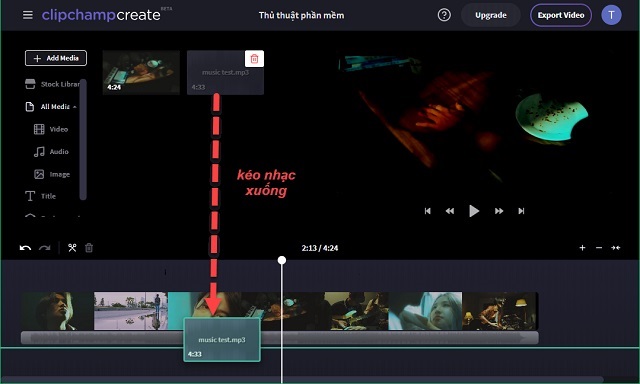This screenshot has width=640, height=384.
Task: Open the user profile avatar T
Action: pos(611,15)
